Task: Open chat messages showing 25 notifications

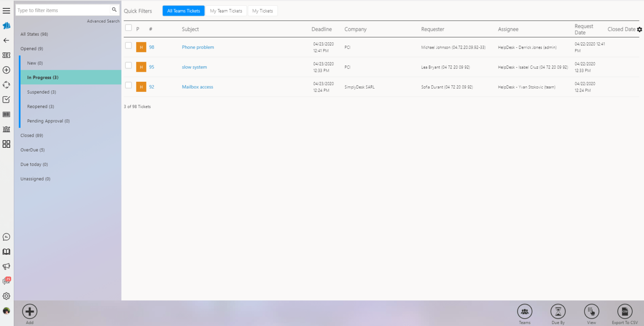Action: (6, 281)
